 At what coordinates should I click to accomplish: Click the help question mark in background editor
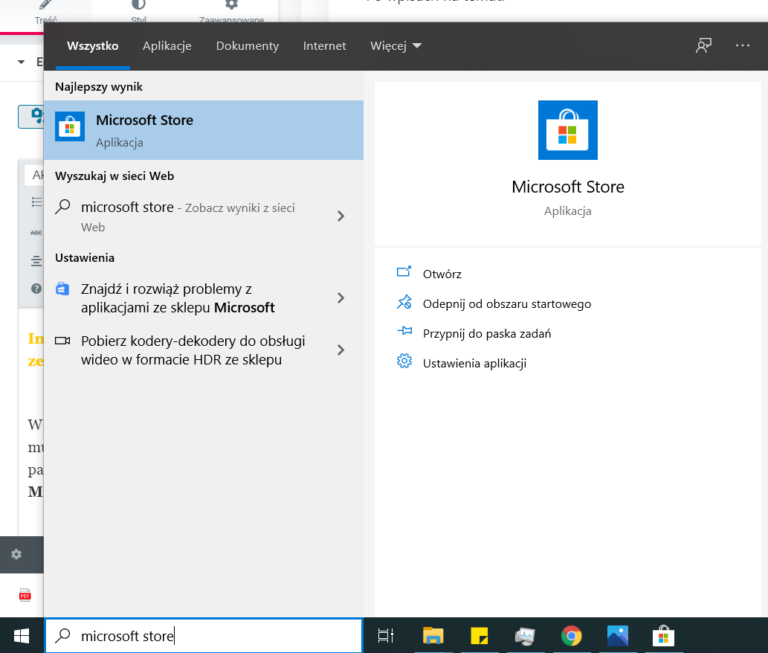[x=36, y=289]
